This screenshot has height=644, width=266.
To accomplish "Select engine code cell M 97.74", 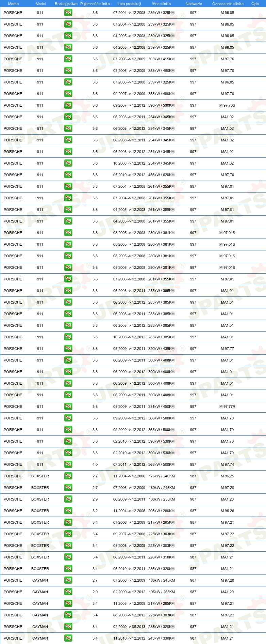I will point(227,464).
